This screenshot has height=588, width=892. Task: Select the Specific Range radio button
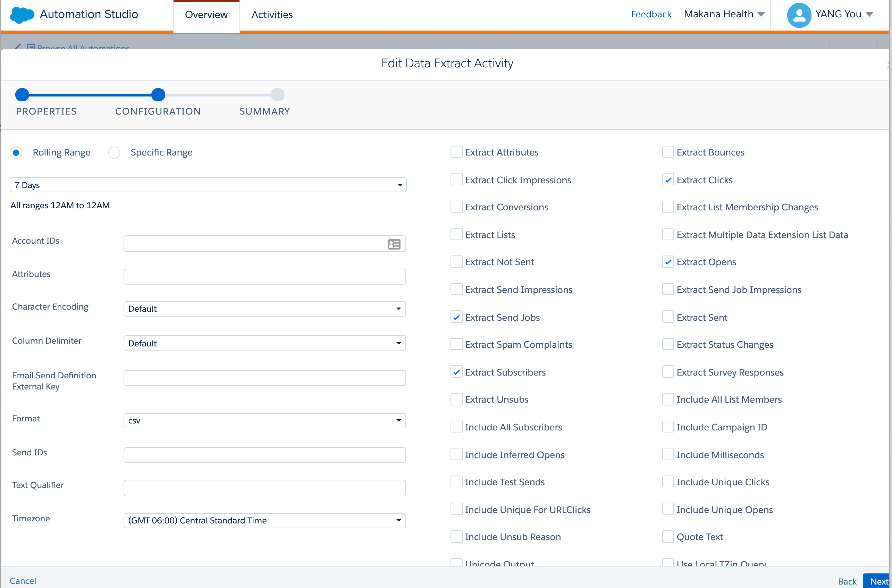click(x=114, y=153)
